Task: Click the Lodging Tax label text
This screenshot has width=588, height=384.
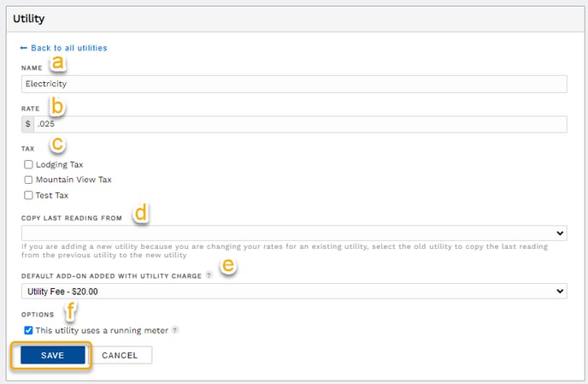Action: click(x=59, y=164)
